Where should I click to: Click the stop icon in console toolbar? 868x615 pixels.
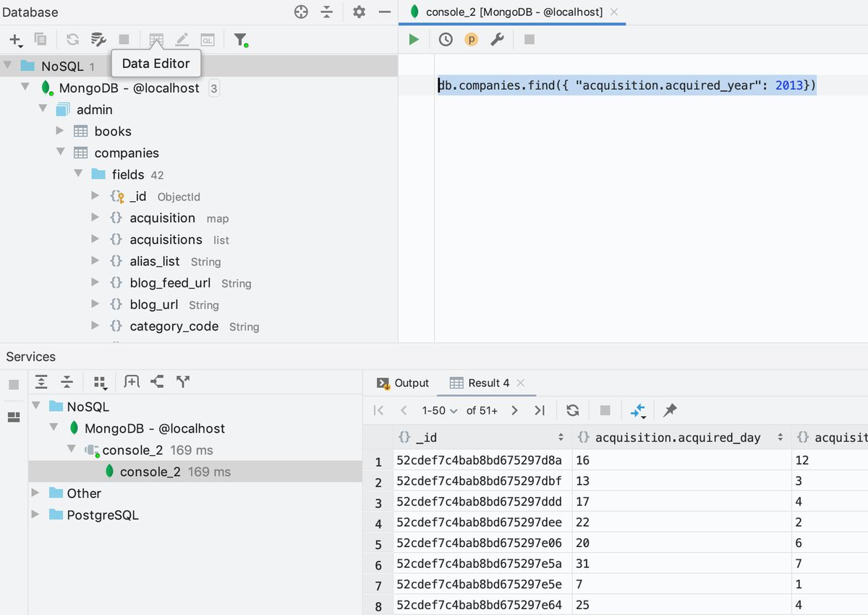pyautogui.click(x=529, y=39)
